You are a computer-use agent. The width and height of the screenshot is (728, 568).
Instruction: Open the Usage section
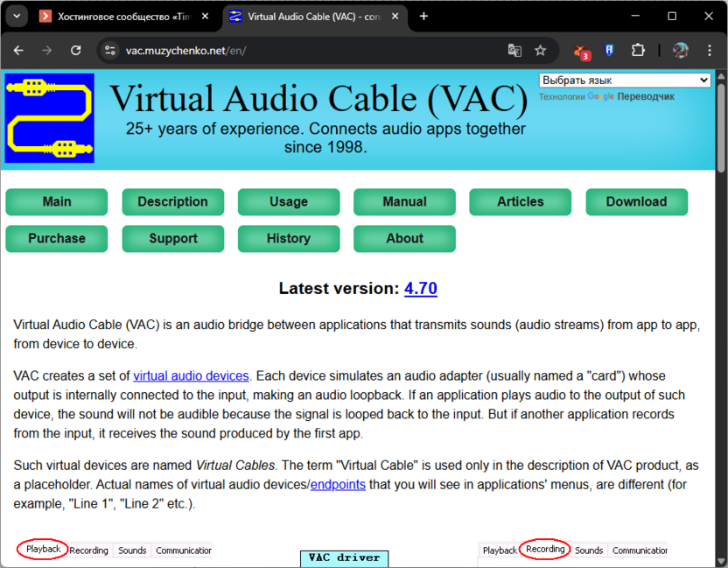[289, 201]
